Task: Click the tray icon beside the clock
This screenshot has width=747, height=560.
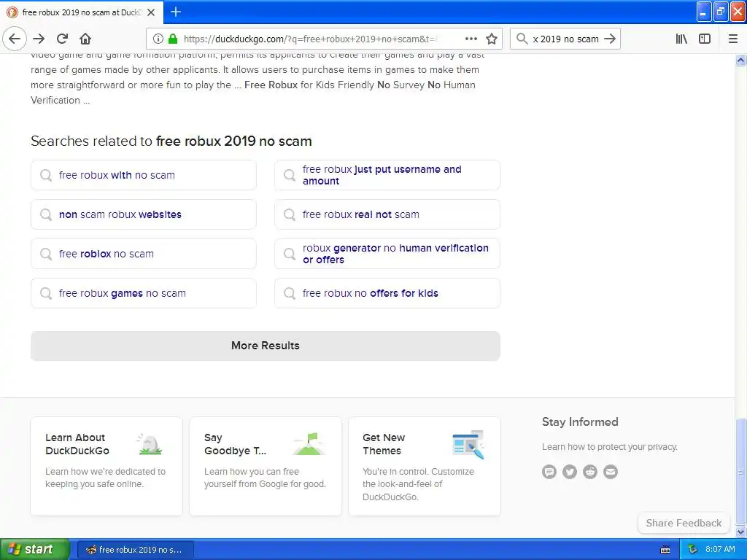Action: pyautogui.click(x=692, y=550)
